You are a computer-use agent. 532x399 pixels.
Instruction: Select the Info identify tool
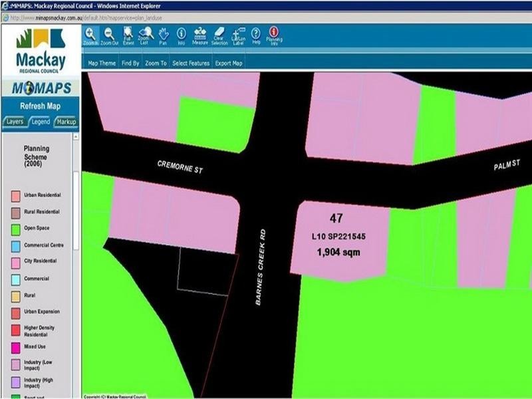[x=181, y=35]
